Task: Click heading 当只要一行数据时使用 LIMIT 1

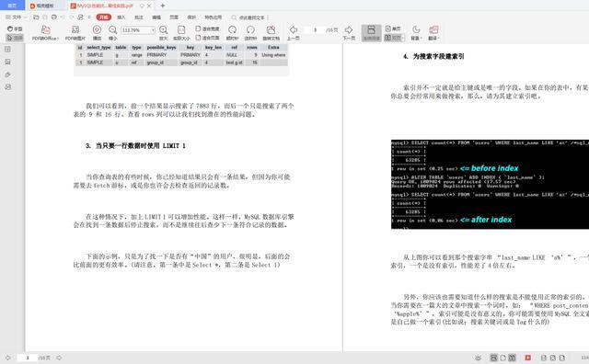Action: click(135, 145)
